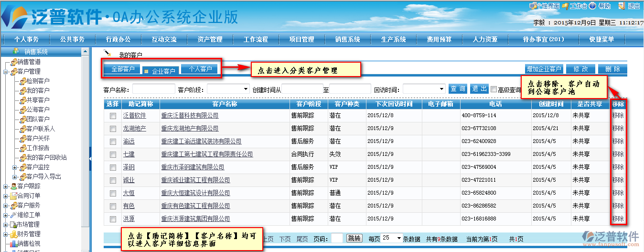Switch to the 个人客户 tab
Viewport: 644px width, 252px height.
200,69
